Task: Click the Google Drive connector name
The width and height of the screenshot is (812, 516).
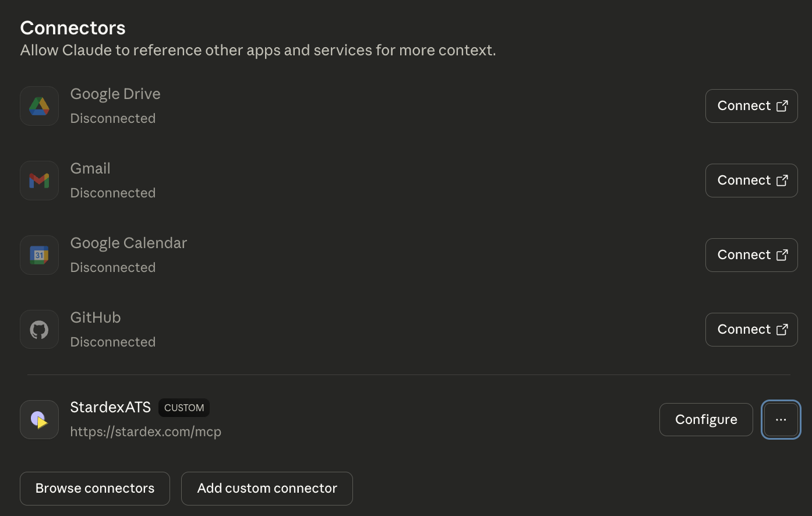Action: tap(115, 94)
